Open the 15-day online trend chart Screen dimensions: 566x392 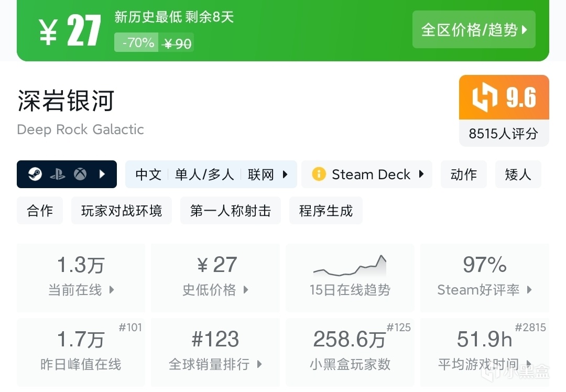pyautogui.click(x=350, y=277)
